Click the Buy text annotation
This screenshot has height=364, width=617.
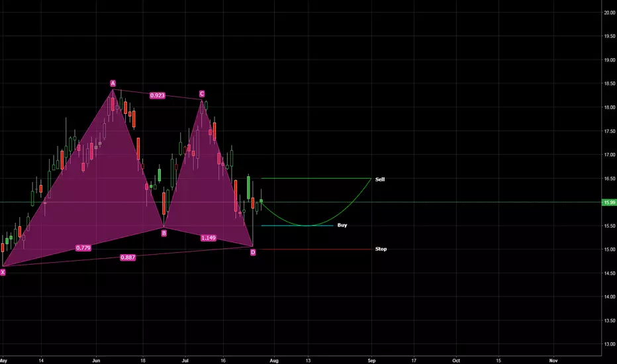pyautogui.click(x=342, y=225)
